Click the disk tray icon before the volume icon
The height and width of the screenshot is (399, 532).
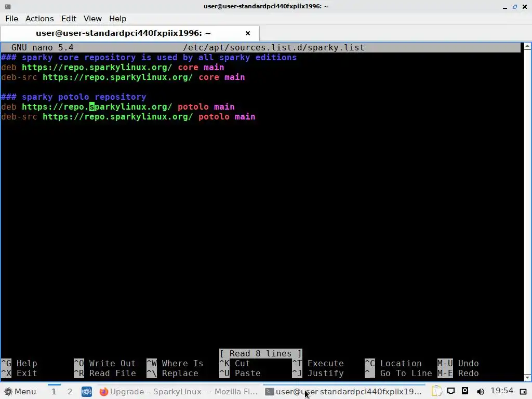point(465,391)
